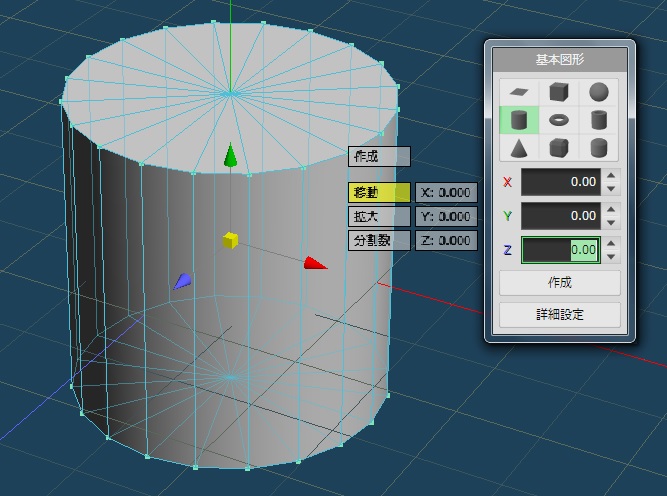Open 詳細設定 (detailed settings)
This screenshot has width=667, height=496.
[x=560, y=315]
